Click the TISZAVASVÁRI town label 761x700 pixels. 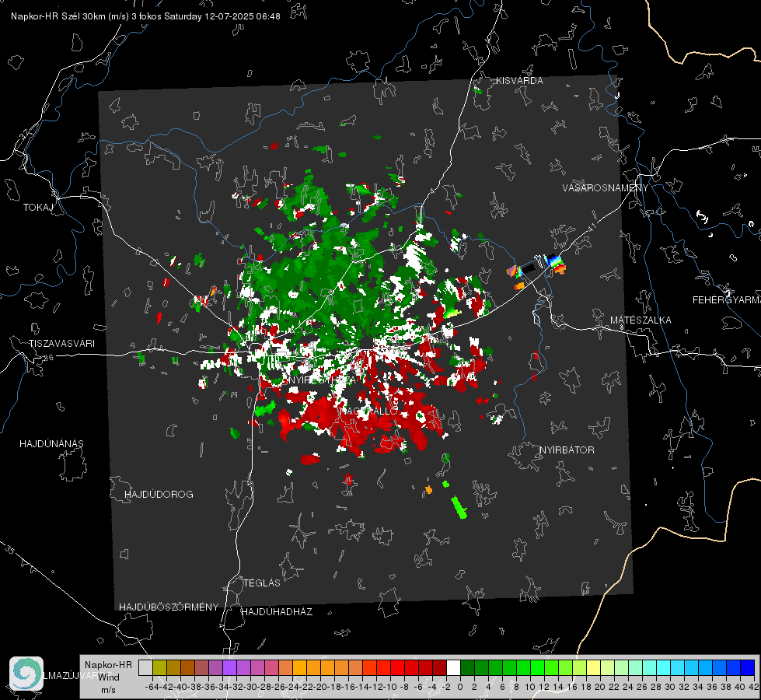(61, 344)
